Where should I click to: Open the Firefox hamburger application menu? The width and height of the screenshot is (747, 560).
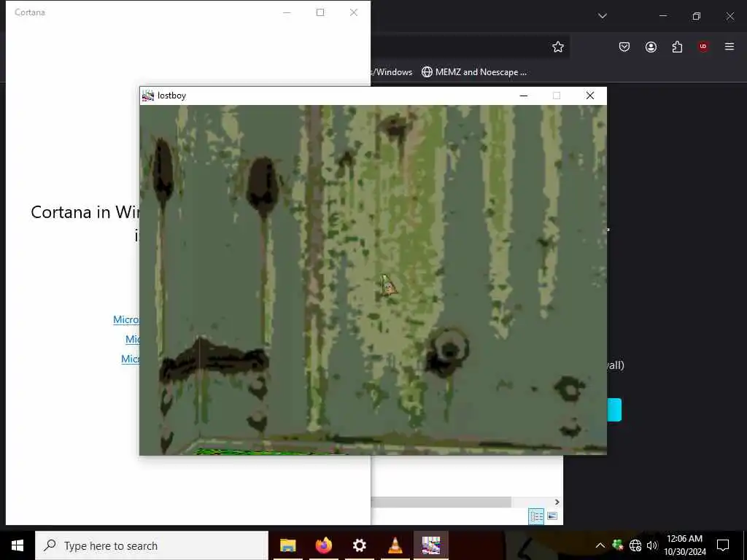pos(729,47)
